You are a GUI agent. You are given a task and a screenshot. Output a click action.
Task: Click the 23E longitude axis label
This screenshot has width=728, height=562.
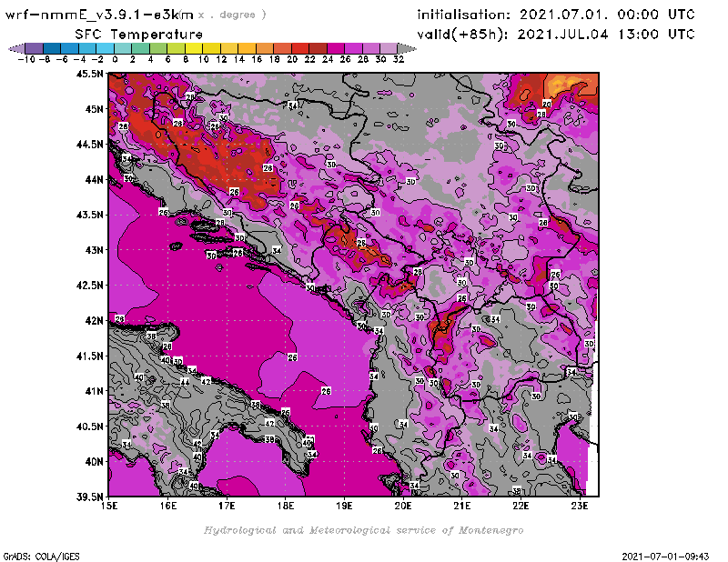(x=580, y=506)
